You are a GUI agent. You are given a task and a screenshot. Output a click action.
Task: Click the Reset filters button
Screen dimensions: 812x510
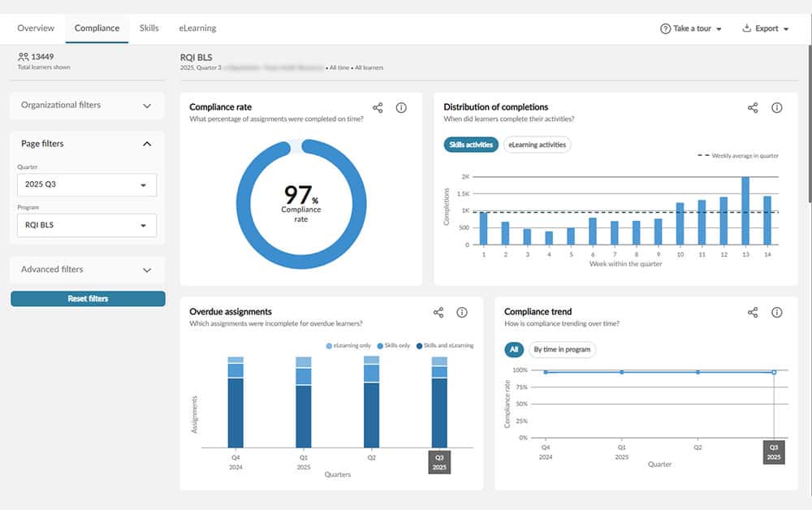(88, 299)
